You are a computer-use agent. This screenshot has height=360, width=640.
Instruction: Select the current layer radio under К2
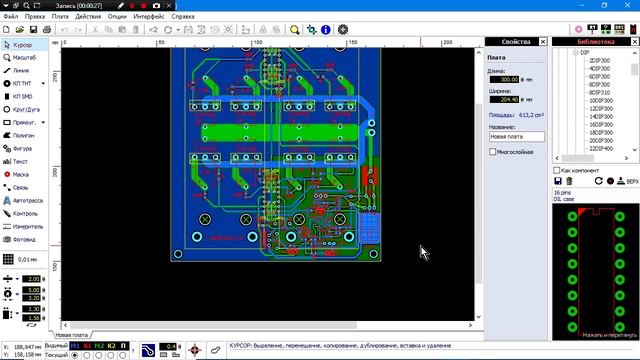tap(111, 356)
